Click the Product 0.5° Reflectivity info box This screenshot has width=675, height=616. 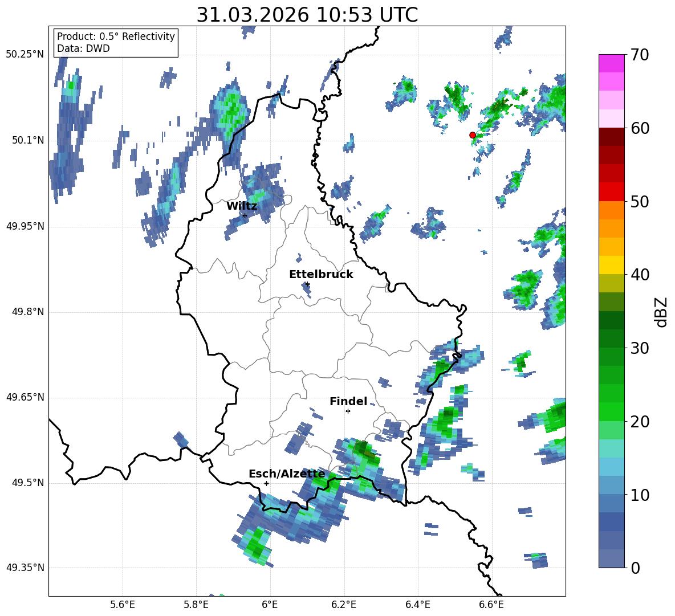(116, 43)
